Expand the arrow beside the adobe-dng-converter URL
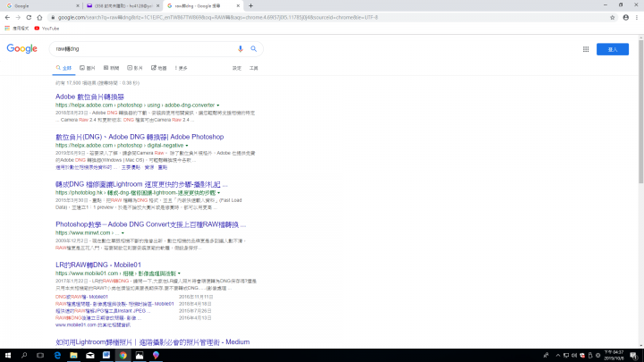Viewport: 644px width, 362px height. pyautogui.click(x=218, y=105)
